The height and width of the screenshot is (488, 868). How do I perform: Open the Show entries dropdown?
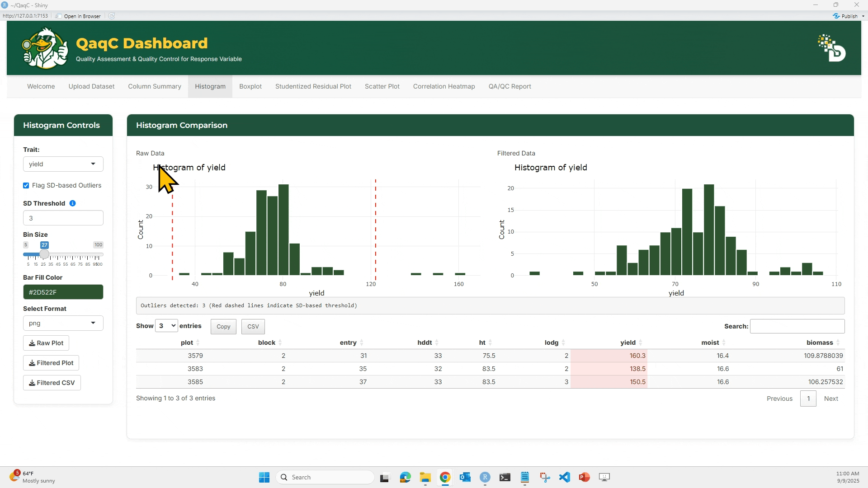point(166,325)
